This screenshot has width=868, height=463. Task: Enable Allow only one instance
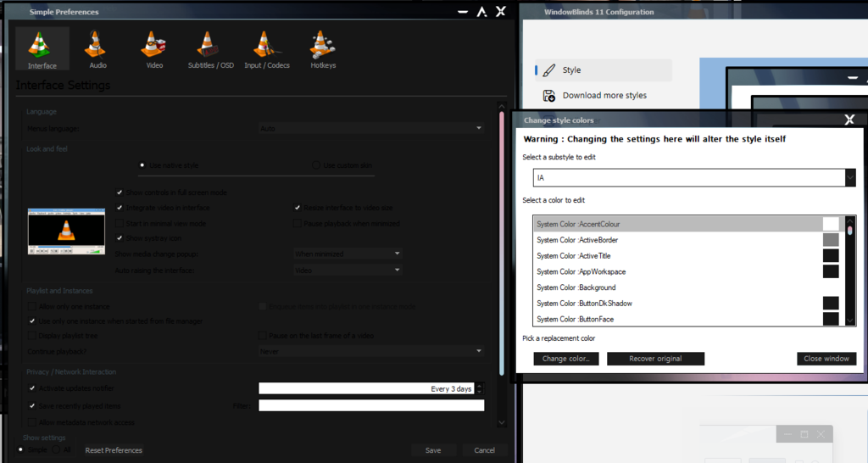[x=31, y=306]
